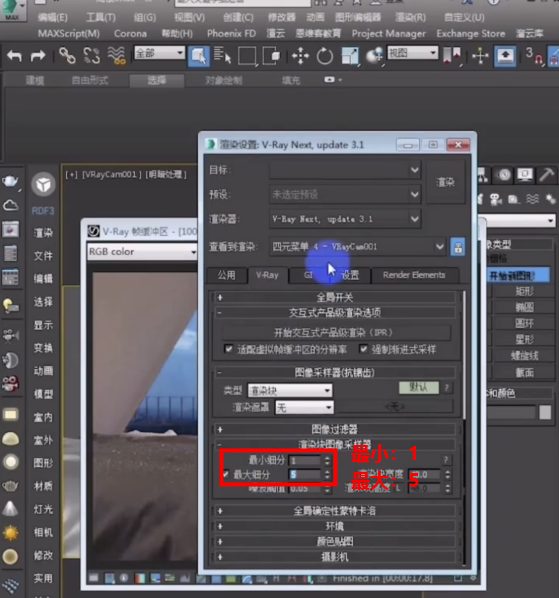This screenshot has width=559, height=598.
Task: Activate the Select and Scale tool
Action: pos(350,56)
